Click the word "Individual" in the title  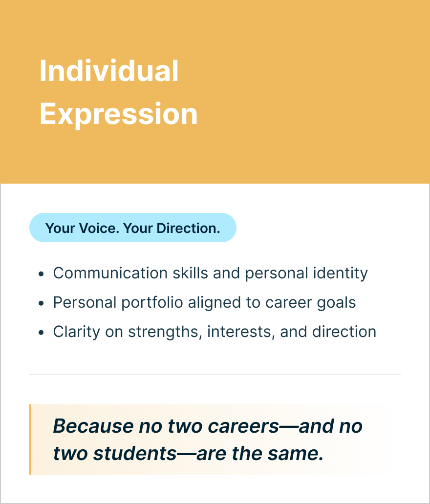109,71
